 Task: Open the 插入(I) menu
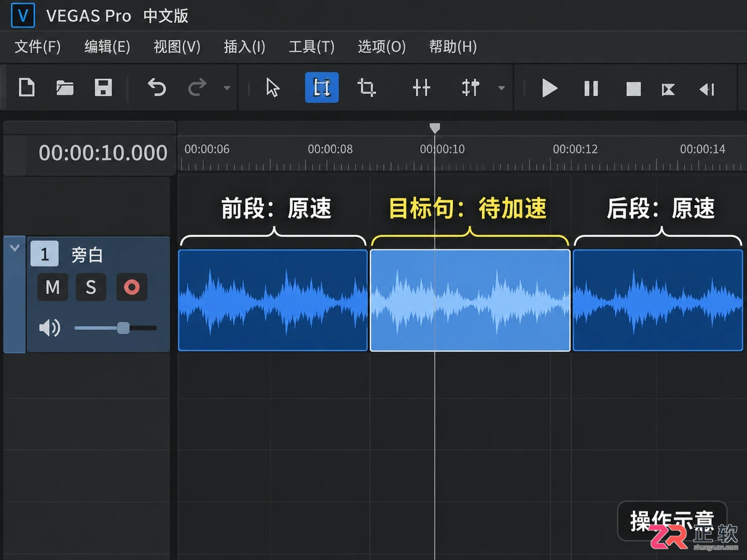244,47
